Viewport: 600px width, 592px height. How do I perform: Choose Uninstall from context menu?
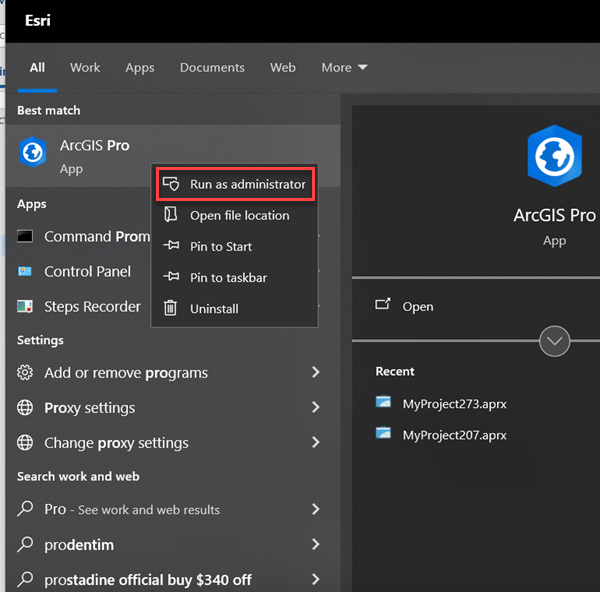[235, 308]
